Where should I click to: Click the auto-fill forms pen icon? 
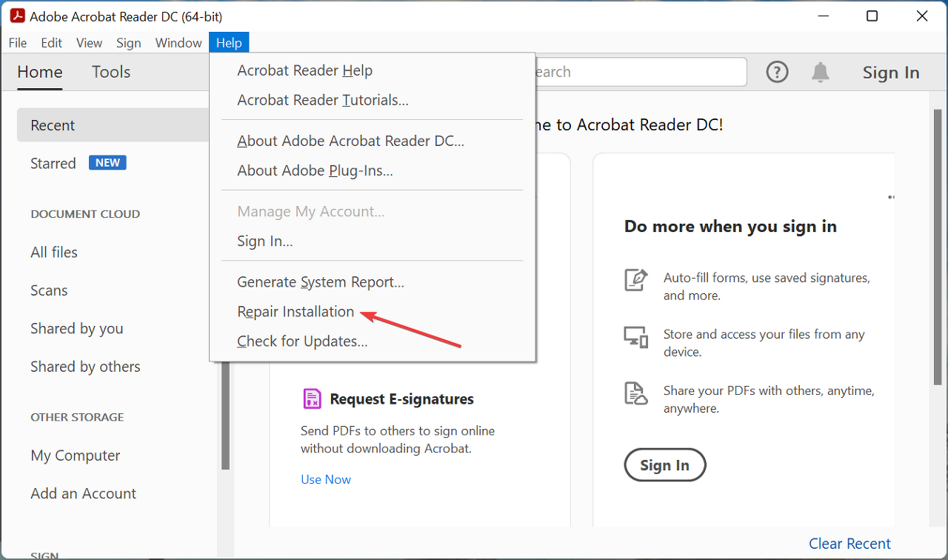pyautogui.click(x=636, y=279)
